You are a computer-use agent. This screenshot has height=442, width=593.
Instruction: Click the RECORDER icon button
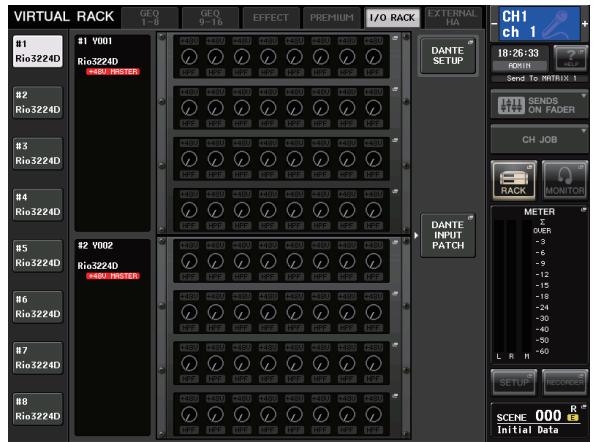[x=565, y=383]
